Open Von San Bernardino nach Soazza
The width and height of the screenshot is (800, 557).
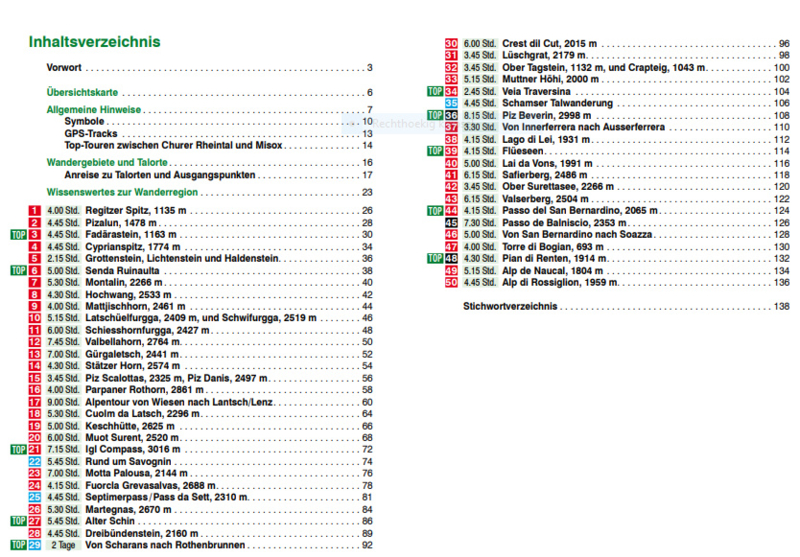(577, 235)
